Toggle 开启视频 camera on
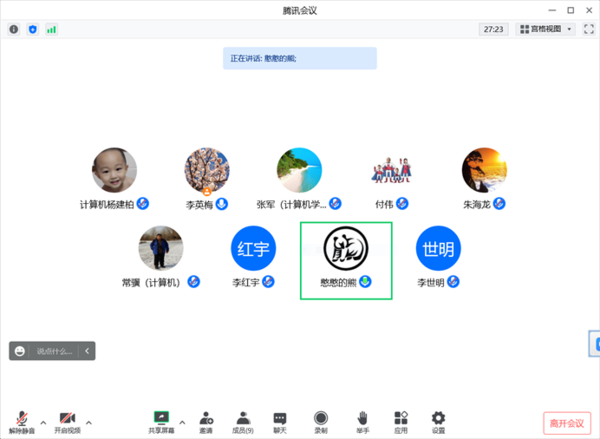Viewport: 600px width, 439px height. tap(67, 422)
